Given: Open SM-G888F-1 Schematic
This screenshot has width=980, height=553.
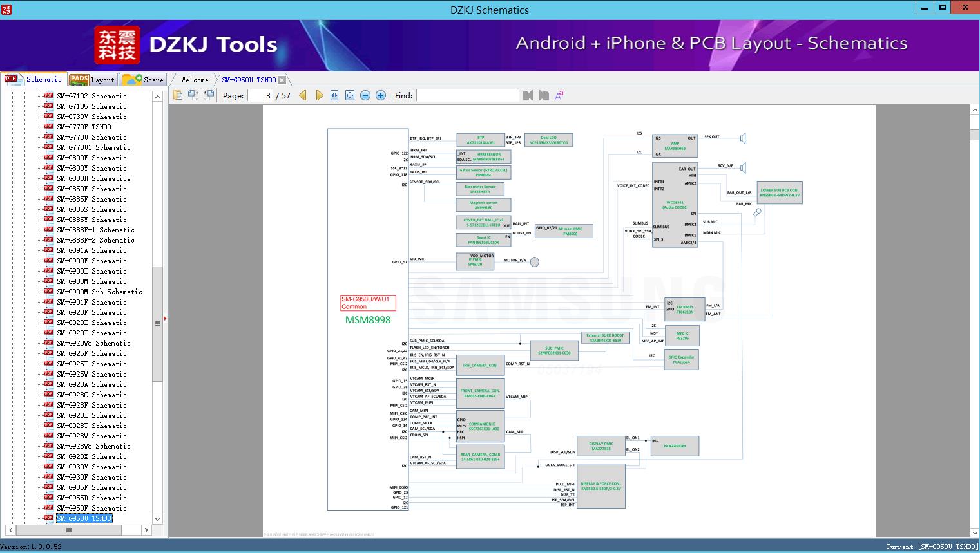Looking at the screenshot, I should pyautogui.click(x=95, y=230).
